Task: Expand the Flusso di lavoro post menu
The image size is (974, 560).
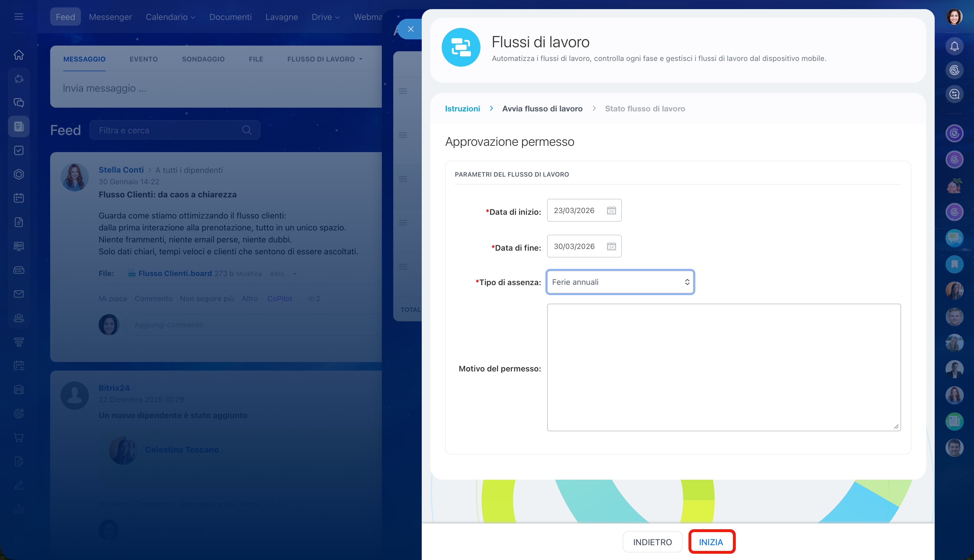Action: pos(325,59)
